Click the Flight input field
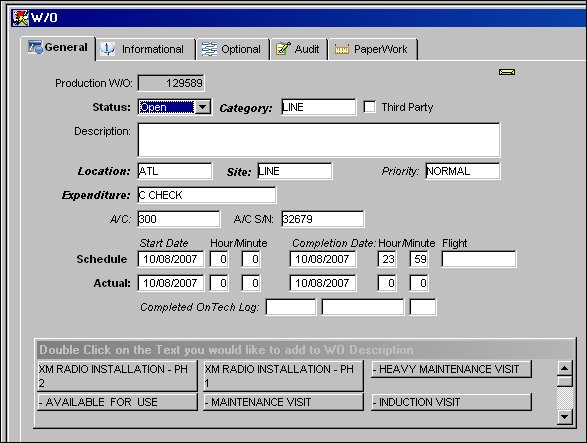 pos(479,259)
